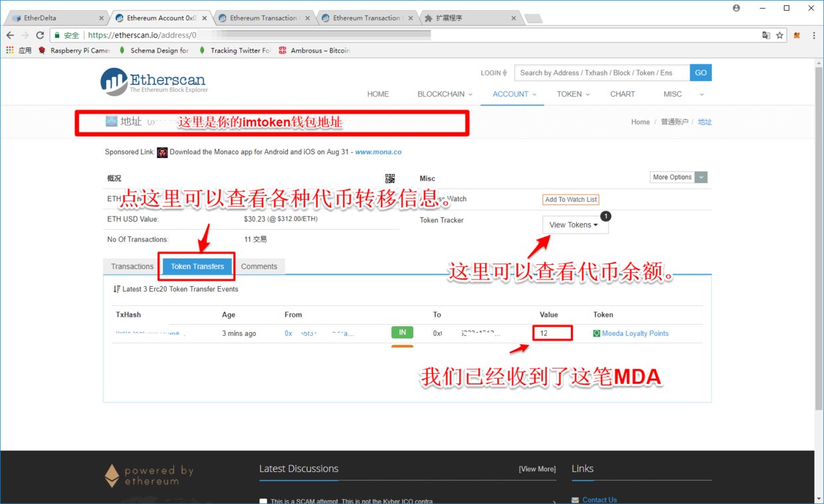Expand the BLOCKCHAIN menu
824x504 pixels.
(x=445, y=94)
